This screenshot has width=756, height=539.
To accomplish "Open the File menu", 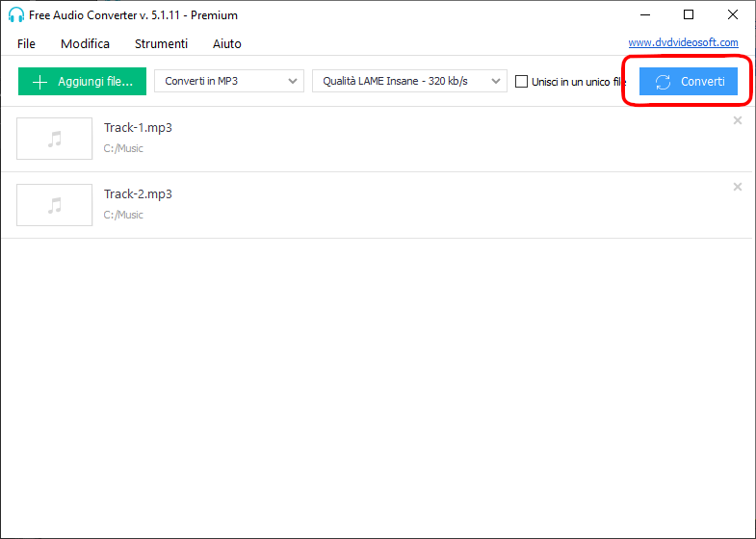I will pos(26,44).
